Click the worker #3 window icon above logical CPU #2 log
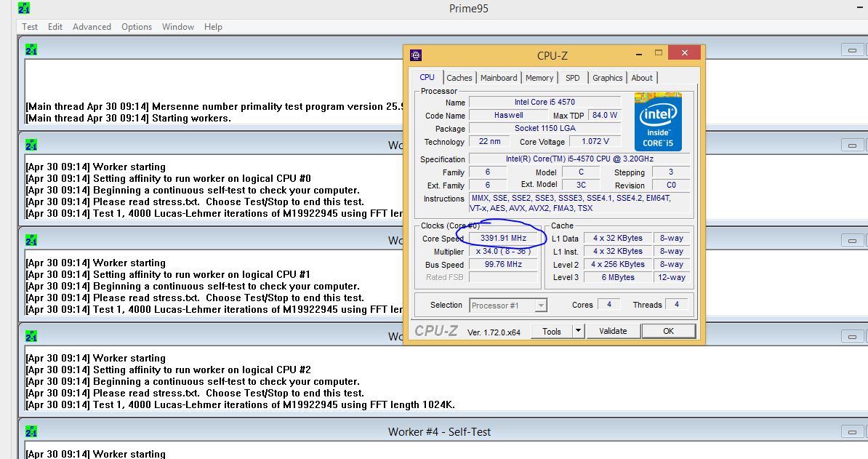 pos(31,336)
